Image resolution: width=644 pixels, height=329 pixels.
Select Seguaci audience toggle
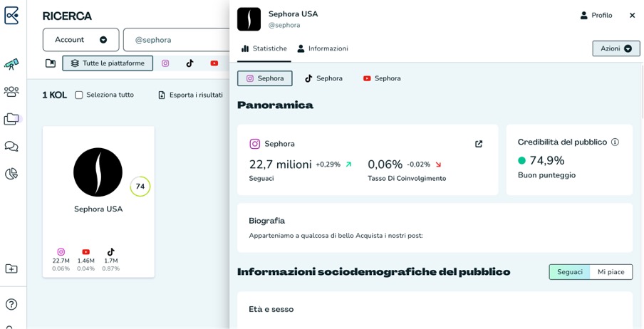(x=569, y=272)
